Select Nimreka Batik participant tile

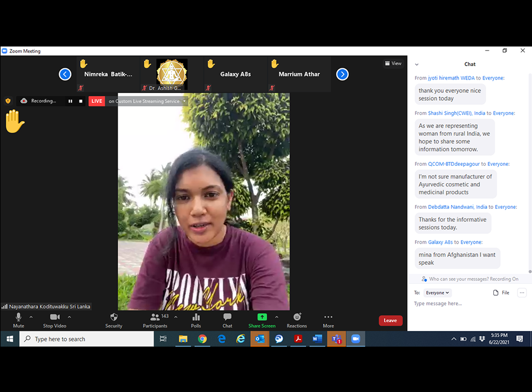pyautogui.click(x=108, y=74)
